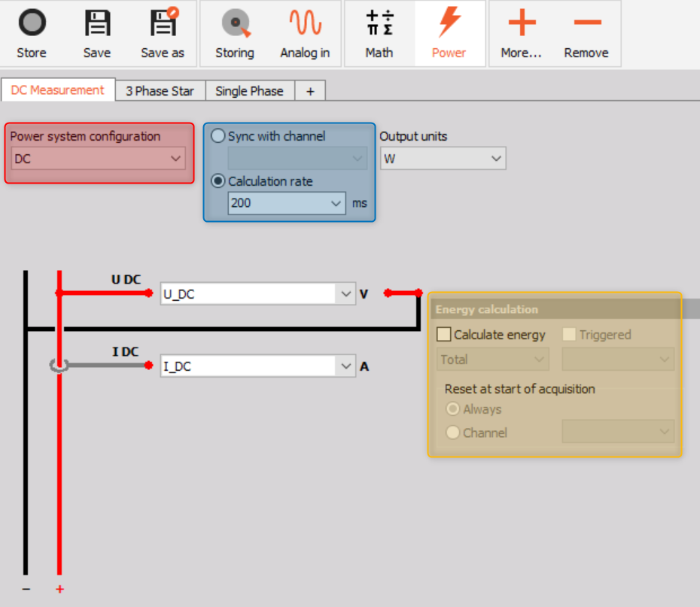The height and width of the screenshot is (607, 700).
Task: Click the Output units label
Action: pos(413,136)
